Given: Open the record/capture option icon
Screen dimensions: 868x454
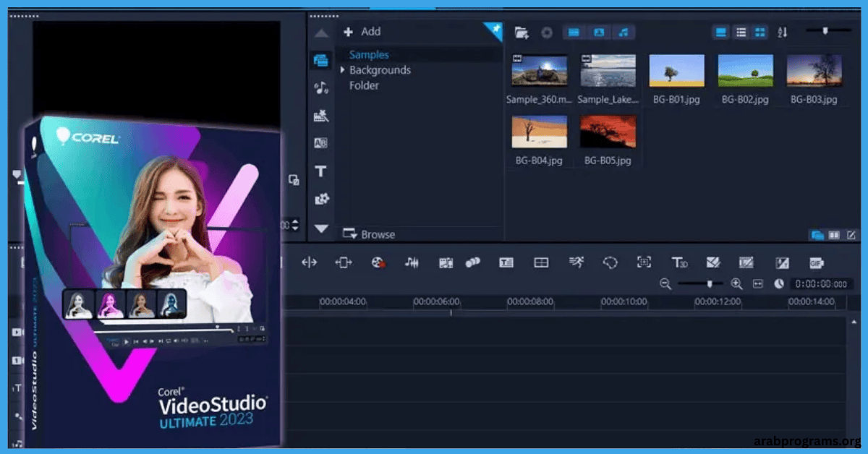Looking at the screenshot, I should point(378,262).
